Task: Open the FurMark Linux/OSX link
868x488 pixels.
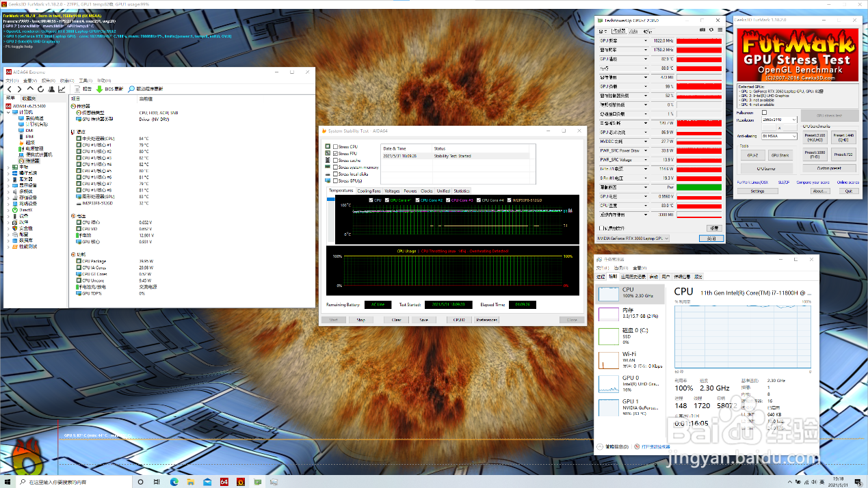Action: (752, 182)
